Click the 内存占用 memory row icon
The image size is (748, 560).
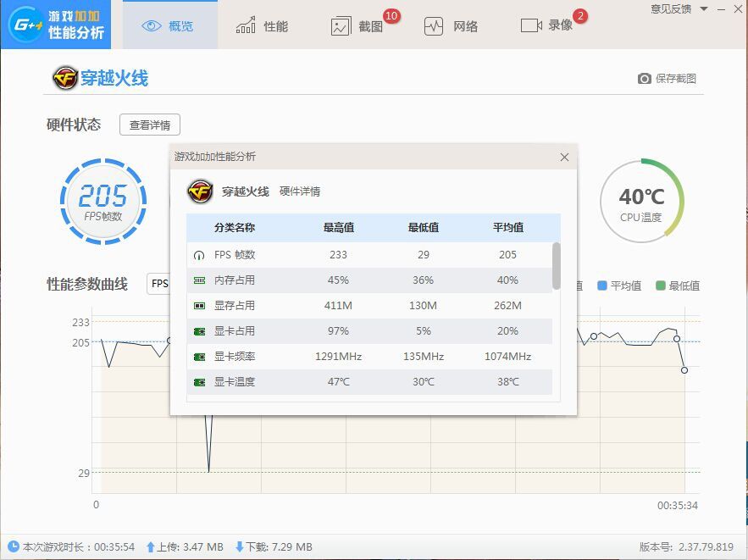199,280
